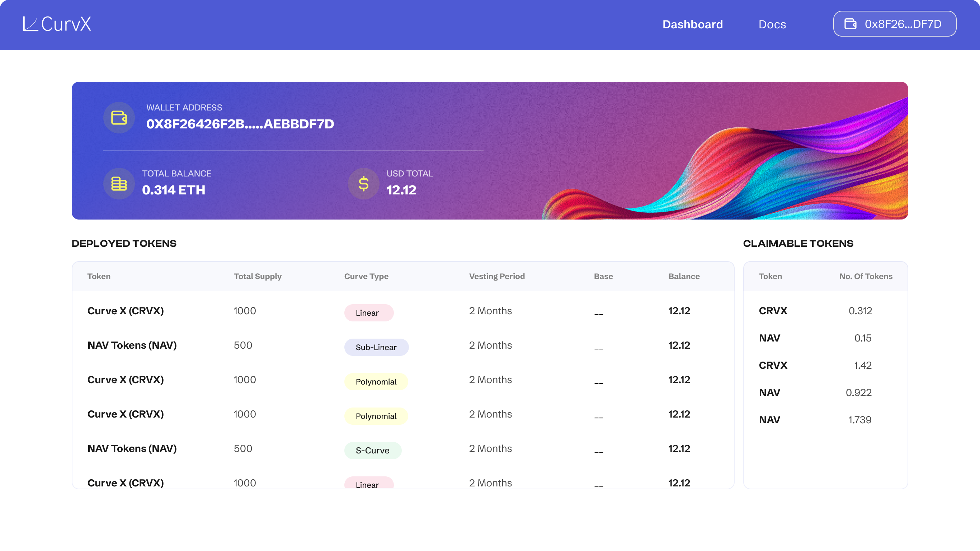Click the Balance column header
The width and height of the screenshot is (980, 551).
tap(684, 276)
